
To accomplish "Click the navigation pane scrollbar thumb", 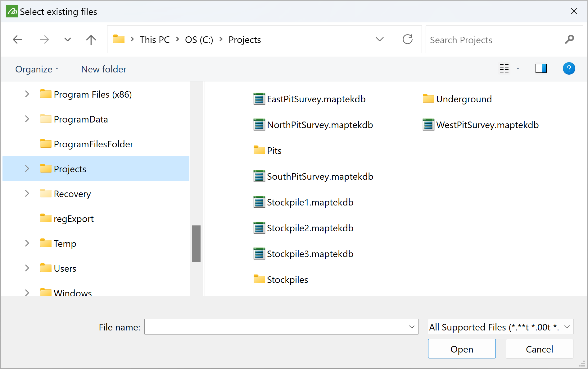I will tap(196, 243).
